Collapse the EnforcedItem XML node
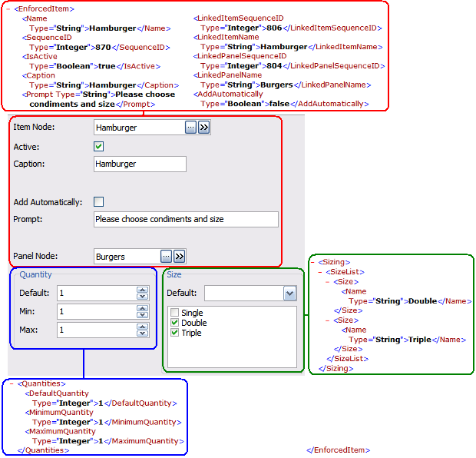 [6, 8]
